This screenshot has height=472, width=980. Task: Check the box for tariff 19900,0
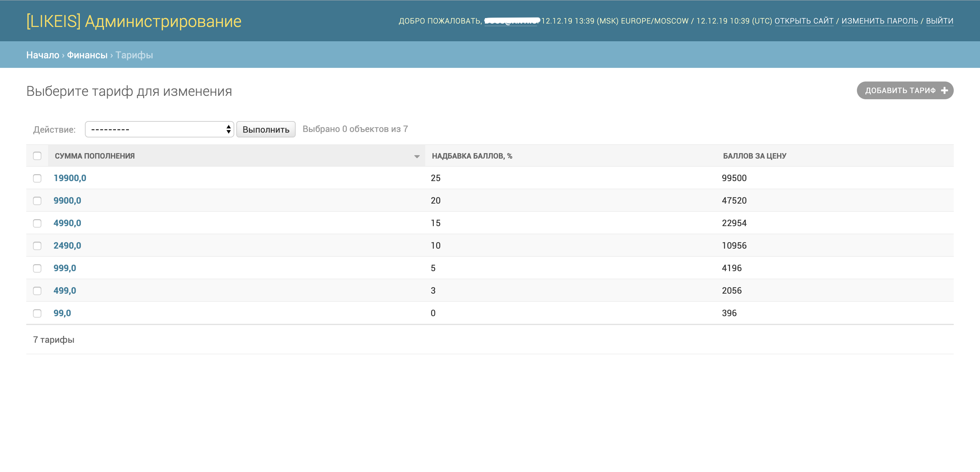(37, 178)
